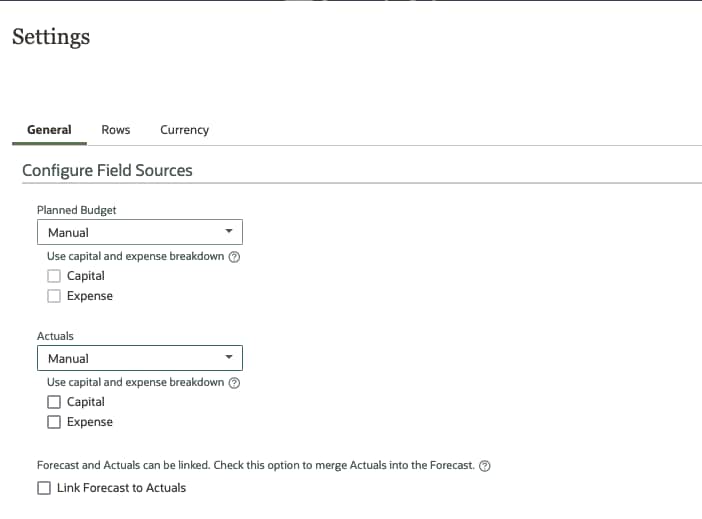Viewport: 702px width, 519px height.
Task: Switch to the Rows tab
Action: pyautogui.click(x=116, y=130)
